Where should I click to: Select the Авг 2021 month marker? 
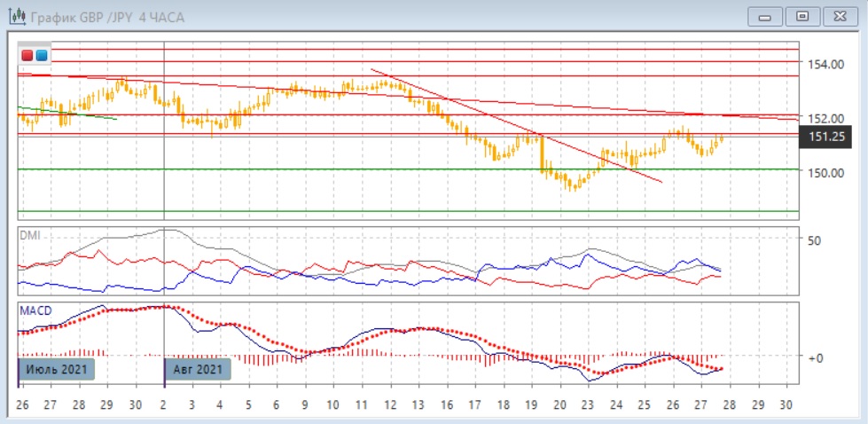click(198, 368)
